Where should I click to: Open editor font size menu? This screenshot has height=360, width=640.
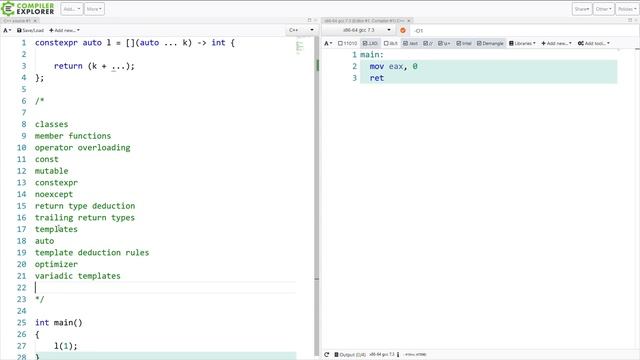pyautogui.click(x=7, y=30)
